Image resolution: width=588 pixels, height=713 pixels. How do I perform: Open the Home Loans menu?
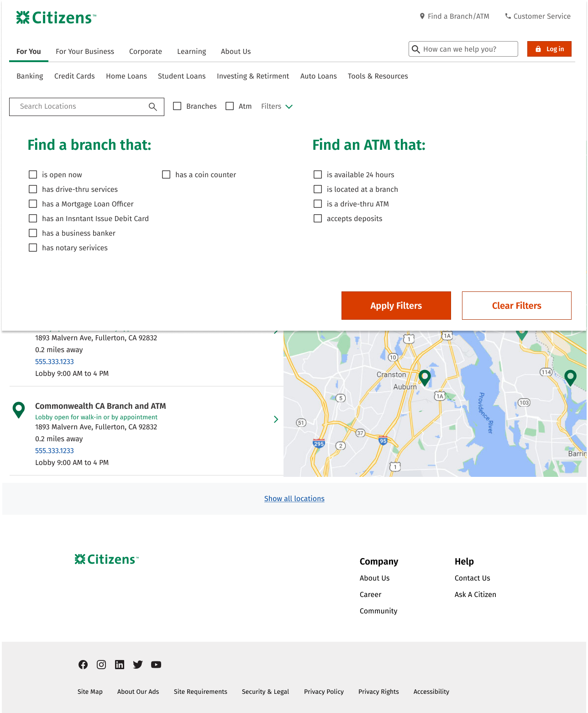point(126,76)
